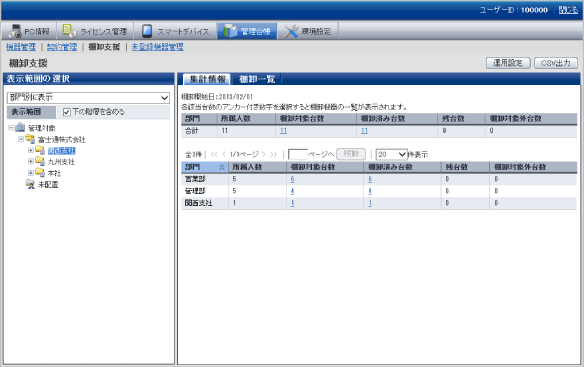
Task: Select the 管理対象 building icon
Action: click(x=20, y=128)
